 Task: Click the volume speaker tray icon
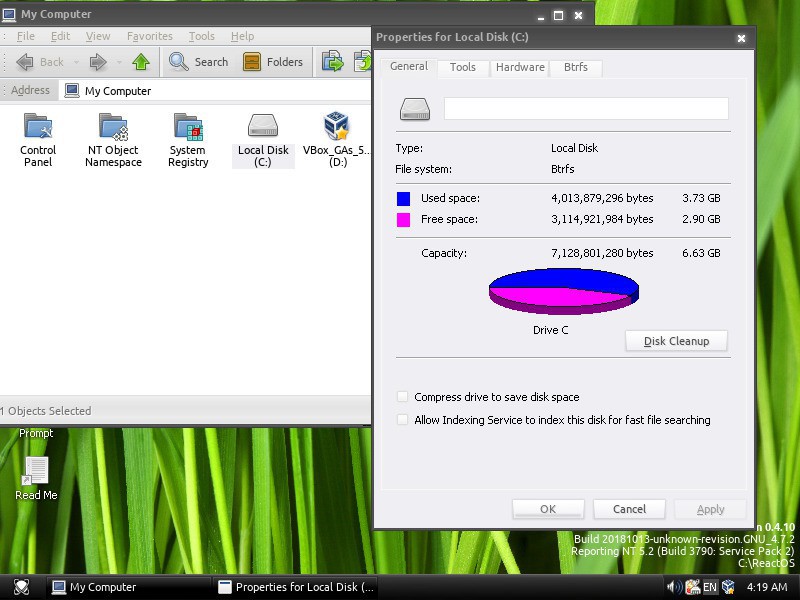pyautogui.click(x=674, y=587)
